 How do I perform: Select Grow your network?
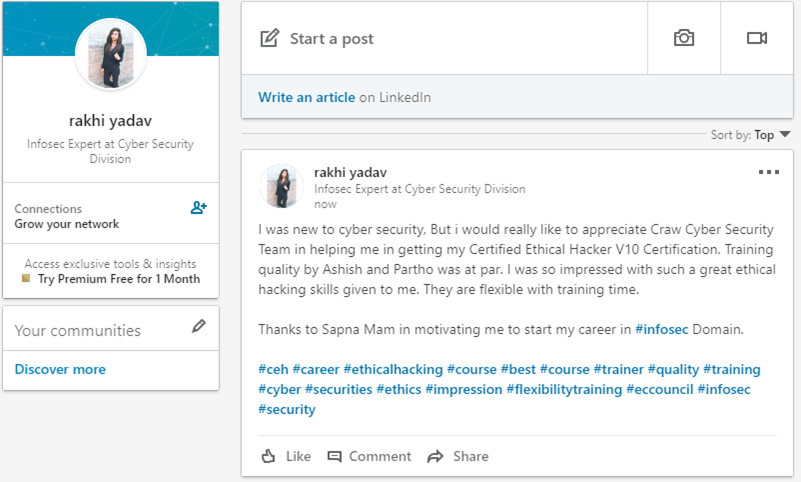click(x=66, y=224)
